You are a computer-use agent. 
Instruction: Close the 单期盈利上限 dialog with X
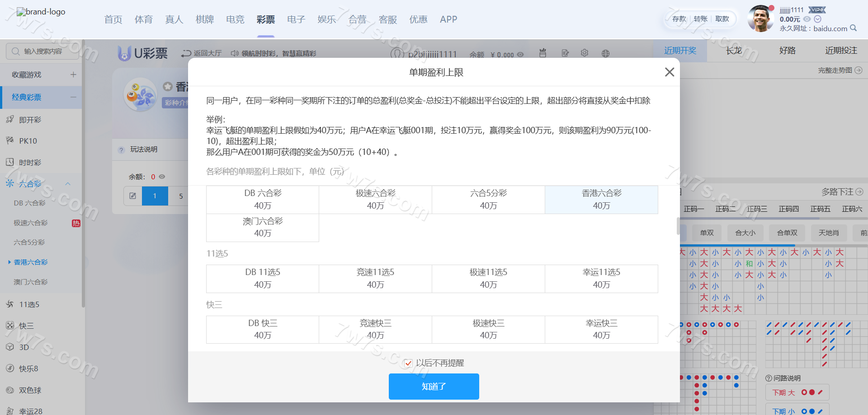(x=669, y=72)
